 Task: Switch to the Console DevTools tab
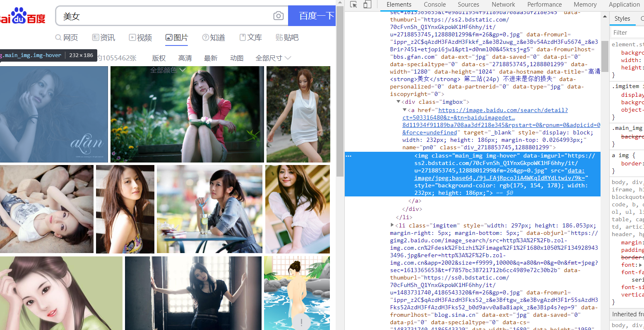tap(435, 5)
